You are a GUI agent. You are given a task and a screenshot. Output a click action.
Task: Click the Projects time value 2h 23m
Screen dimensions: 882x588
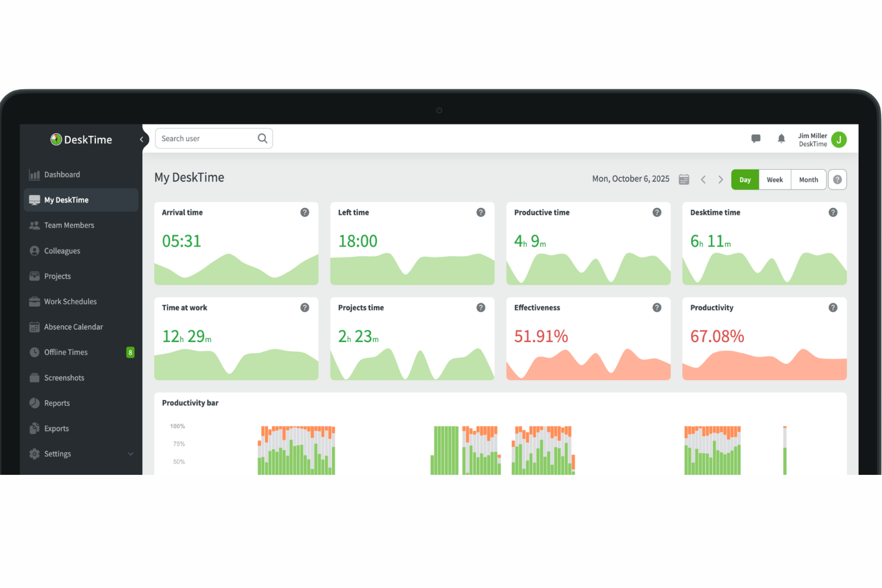[x=358, y=337]
